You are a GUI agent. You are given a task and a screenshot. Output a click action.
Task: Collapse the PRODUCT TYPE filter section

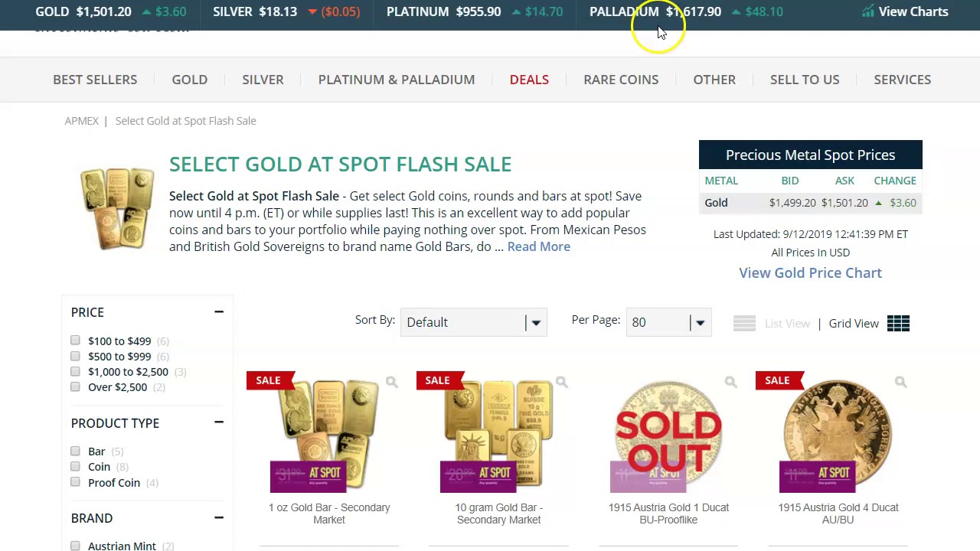click(x=219, y=422)
